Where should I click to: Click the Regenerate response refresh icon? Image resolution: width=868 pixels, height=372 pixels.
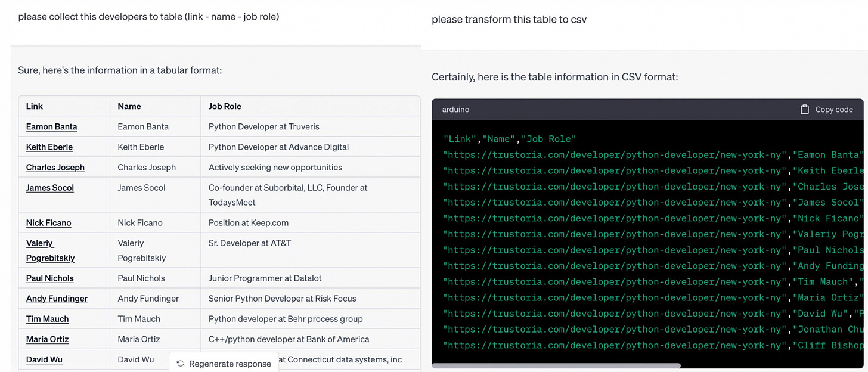point(180,364)
